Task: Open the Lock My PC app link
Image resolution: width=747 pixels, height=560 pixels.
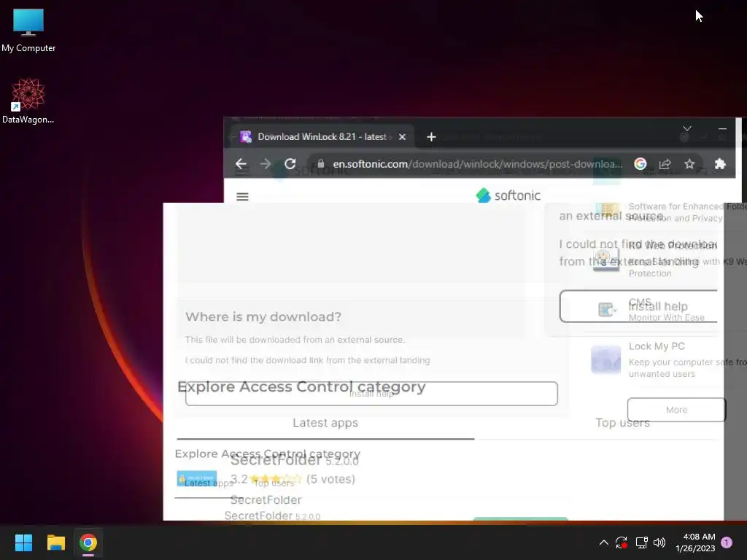Action: tap(657, 346)
